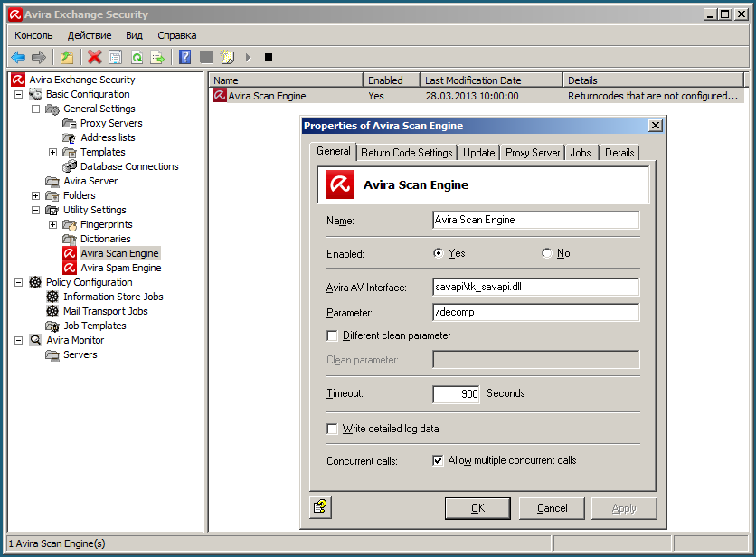Click into the Name input field

(x=536, y=220)
